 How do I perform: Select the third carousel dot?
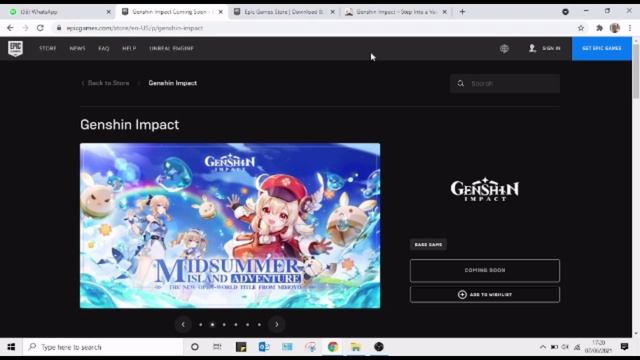(x=224, y=324)
